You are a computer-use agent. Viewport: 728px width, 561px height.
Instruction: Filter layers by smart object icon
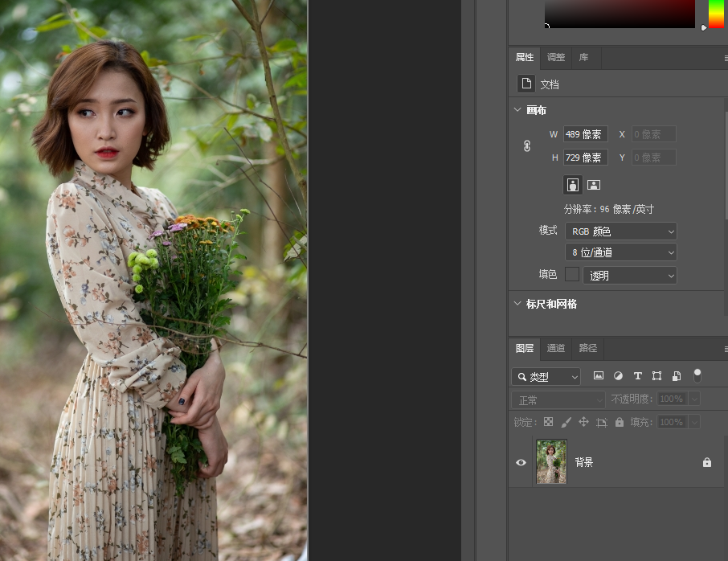tap(677, 375)
